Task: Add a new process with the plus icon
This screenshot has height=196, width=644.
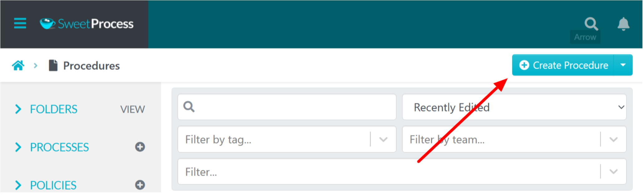Action: (140, 147)
